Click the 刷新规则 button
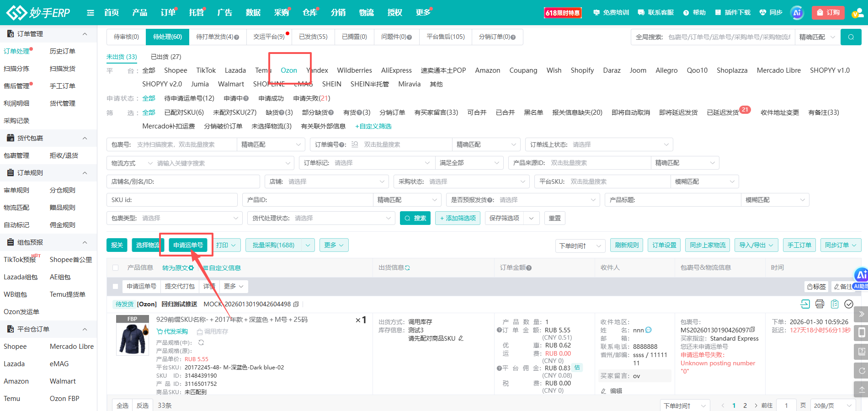 627,245
